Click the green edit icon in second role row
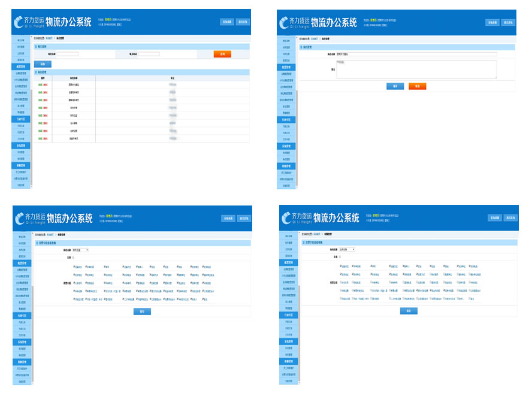Image resolution: width=532 pixels, height=399 pixels. (x=40, y=92)
